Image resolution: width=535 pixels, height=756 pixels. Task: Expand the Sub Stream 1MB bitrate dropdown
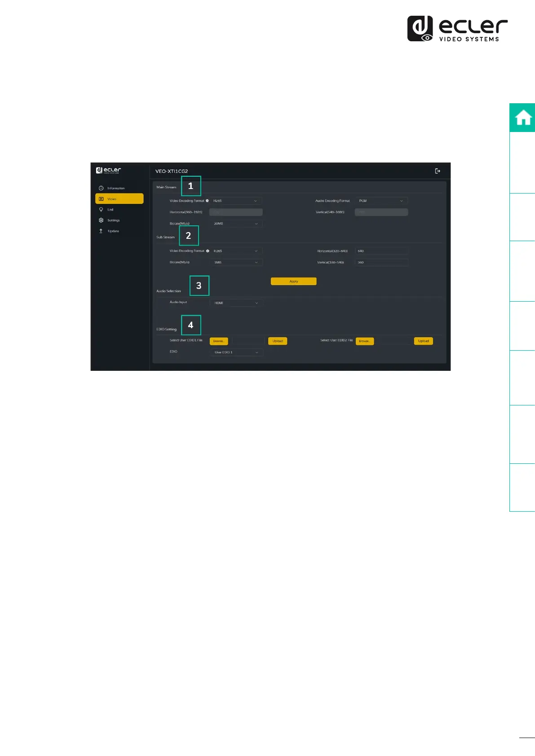[236, 263]
